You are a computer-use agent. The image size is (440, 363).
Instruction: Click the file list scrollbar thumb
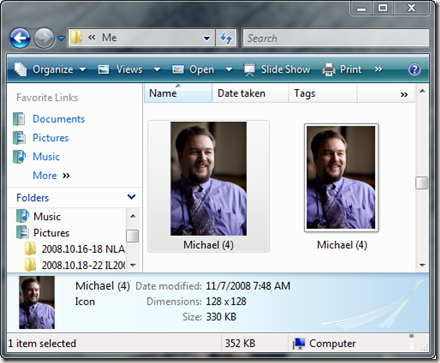point(422,183)
